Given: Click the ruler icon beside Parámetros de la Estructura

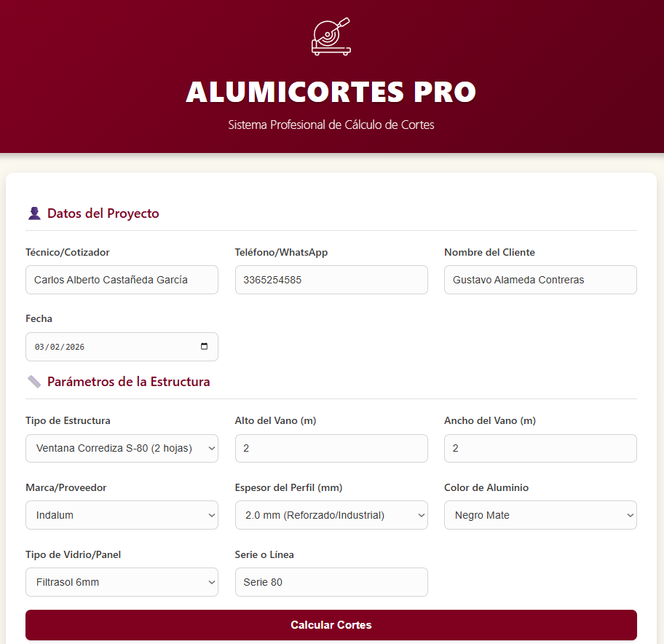Looking at the screenshot, I should pyautogui.click(x=33, y=381).
